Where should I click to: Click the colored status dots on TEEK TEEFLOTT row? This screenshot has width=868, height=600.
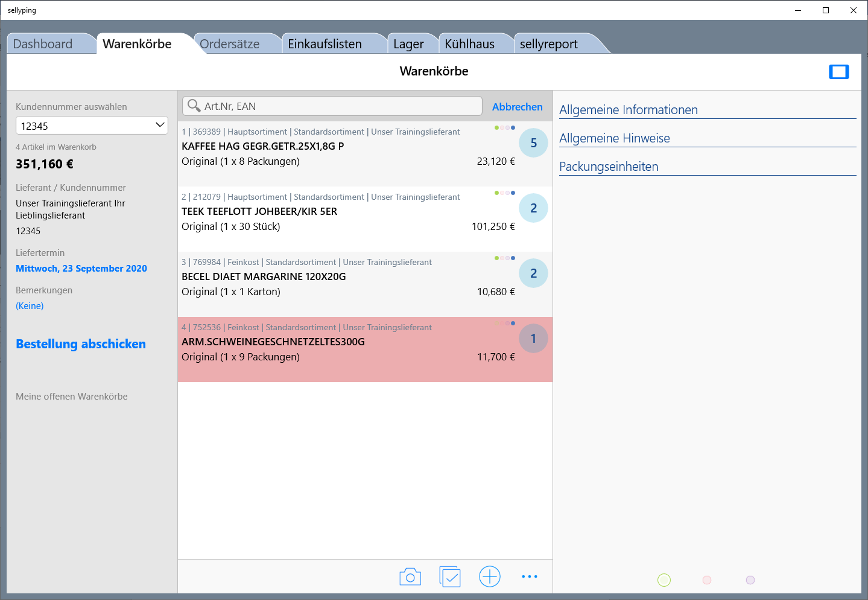point(505,193)
